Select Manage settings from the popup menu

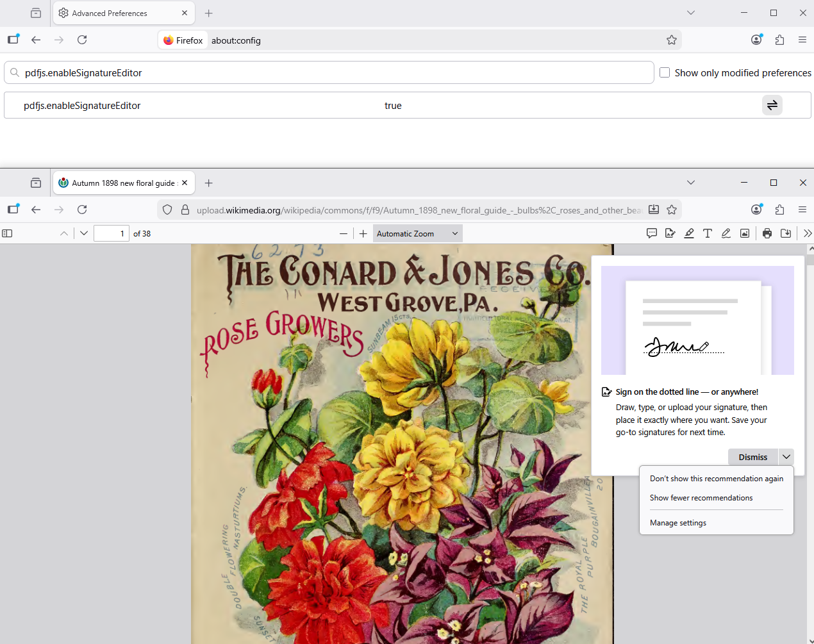pos(678,523)
